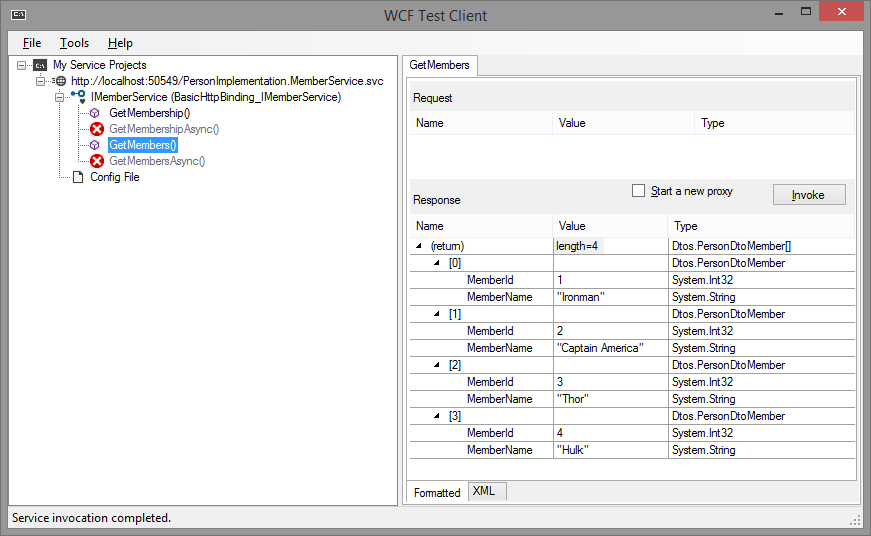
Task: Click the Config File document icon
Action: 78,177
